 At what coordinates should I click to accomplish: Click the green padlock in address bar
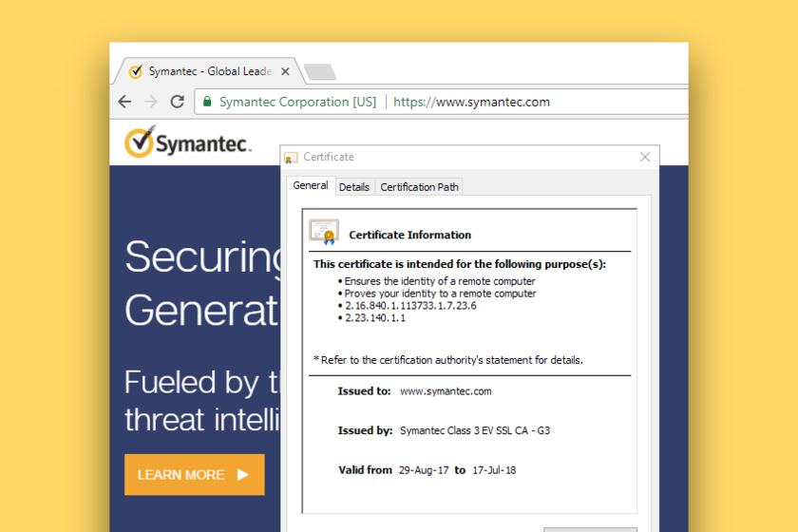click(x=206, y=102)
